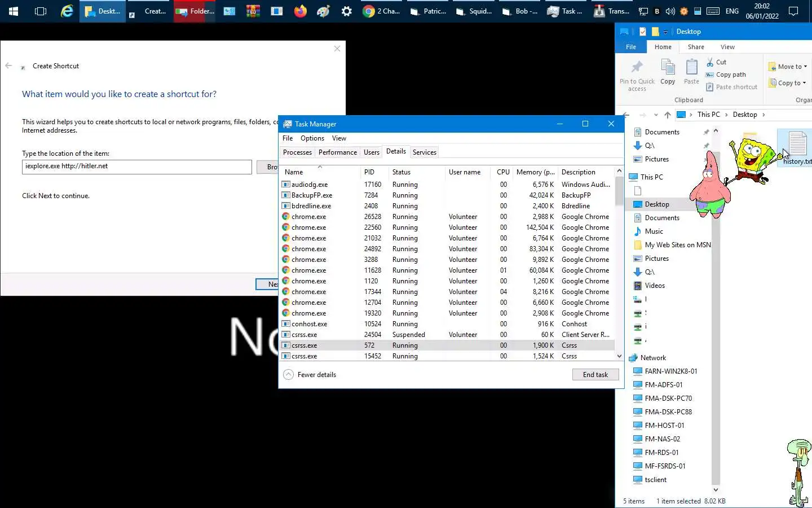812x508 pixels.
Task: Select the BackupFP.exe process row
Action: pos(448,195)
